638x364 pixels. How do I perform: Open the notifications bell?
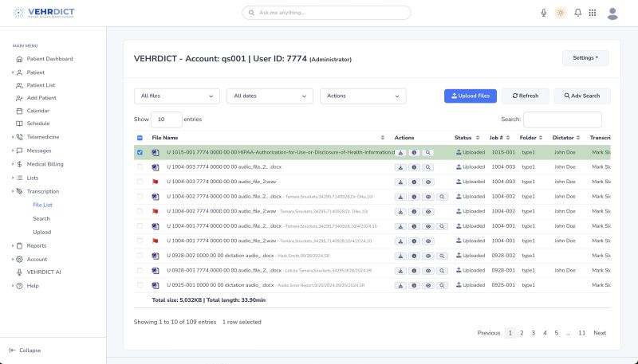tap(577, 13)
